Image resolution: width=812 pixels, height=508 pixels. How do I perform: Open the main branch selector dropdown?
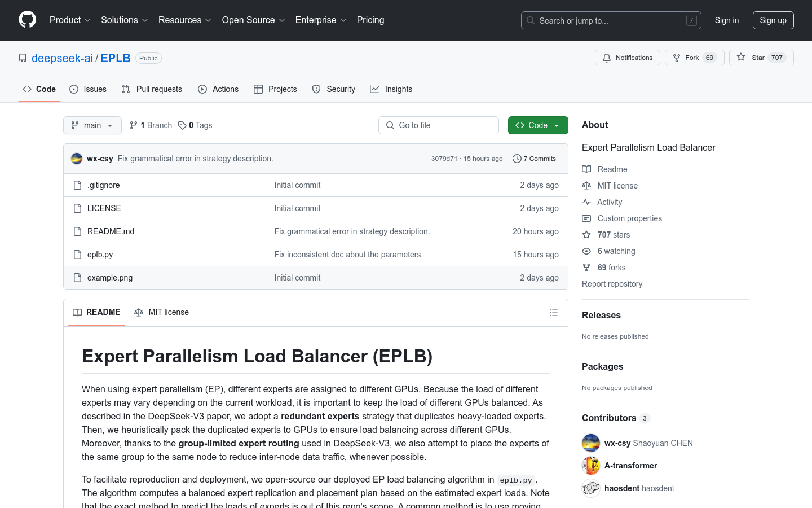92,125
